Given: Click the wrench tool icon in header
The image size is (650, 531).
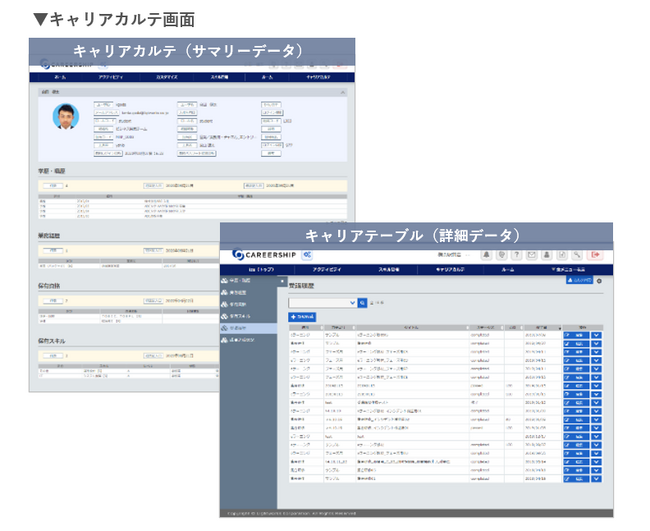Looking at the screenshot, I should point(580,256).
